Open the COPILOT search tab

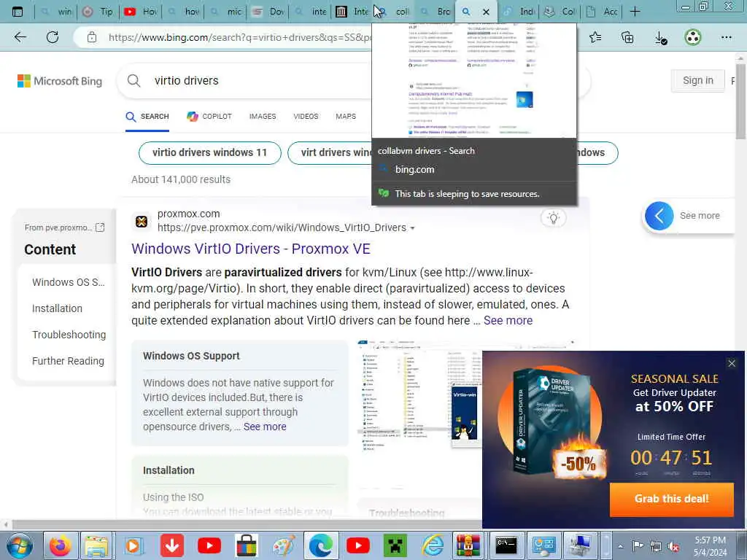(209, 116)
